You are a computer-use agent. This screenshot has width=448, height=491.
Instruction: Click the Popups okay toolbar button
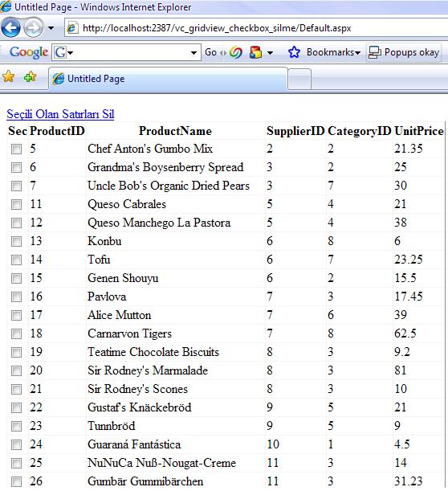(x=404, y=52)
